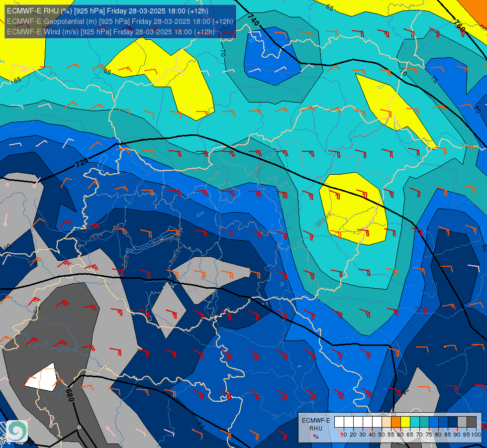Click the legend tick label 20

353,435
